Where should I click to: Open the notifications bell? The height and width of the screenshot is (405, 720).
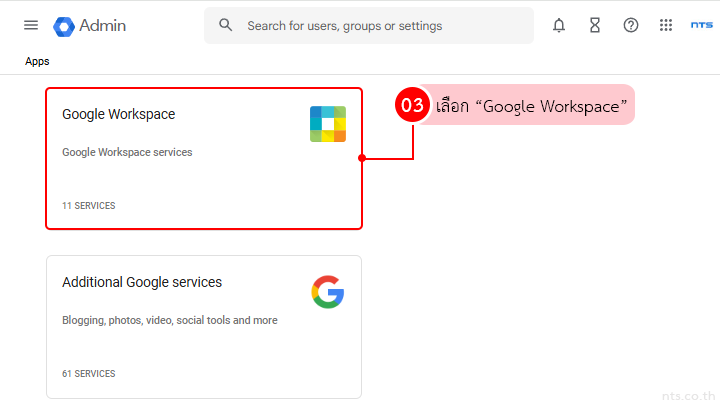(559, 26)
